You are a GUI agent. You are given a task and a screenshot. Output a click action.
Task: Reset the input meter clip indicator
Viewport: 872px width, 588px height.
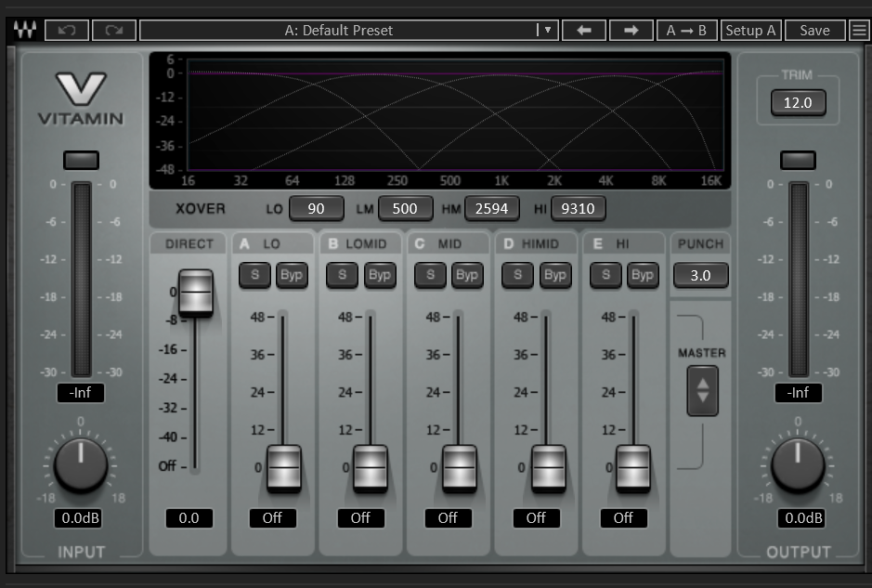[81, 160]
